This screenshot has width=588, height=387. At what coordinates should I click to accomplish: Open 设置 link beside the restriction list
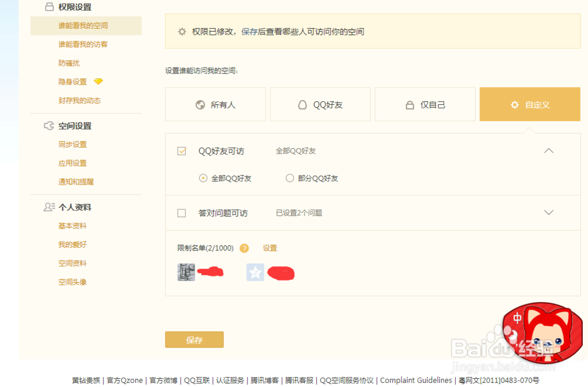(x=270, y=248)
